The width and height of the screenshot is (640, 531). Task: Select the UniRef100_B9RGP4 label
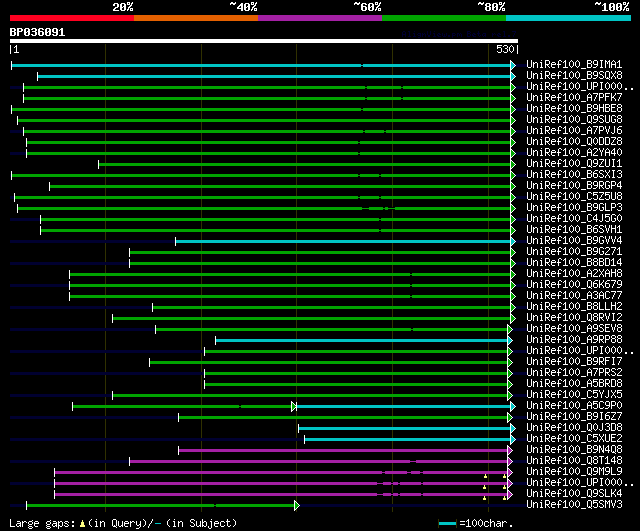coord(574,186)
